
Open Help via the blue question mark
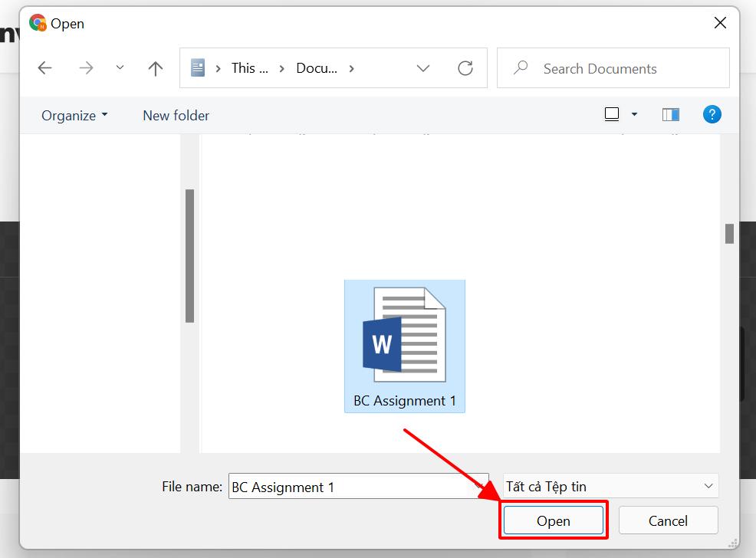(712, 113)
